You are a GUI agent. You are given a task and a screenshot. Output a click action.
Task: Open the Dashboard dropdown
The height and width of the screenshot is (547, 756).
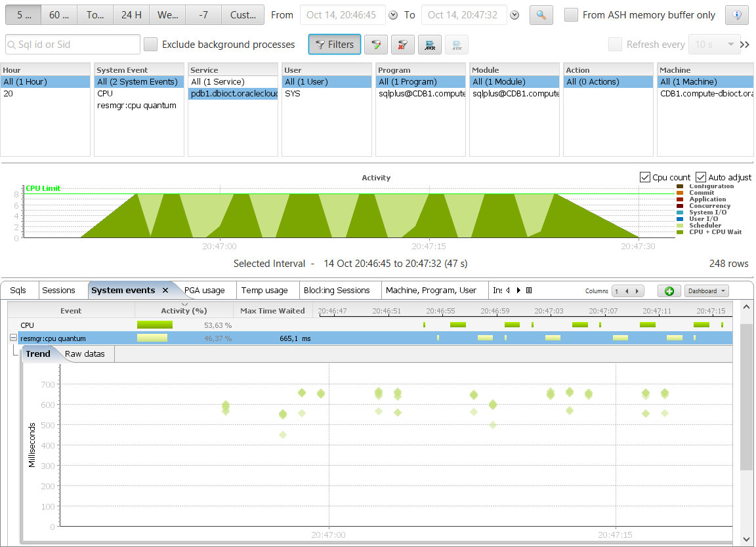click(706, 291)
